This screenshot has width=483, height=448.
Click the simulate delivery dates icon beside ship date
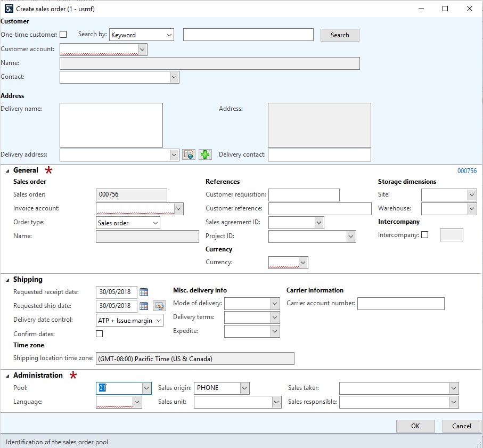pos(159,306)
